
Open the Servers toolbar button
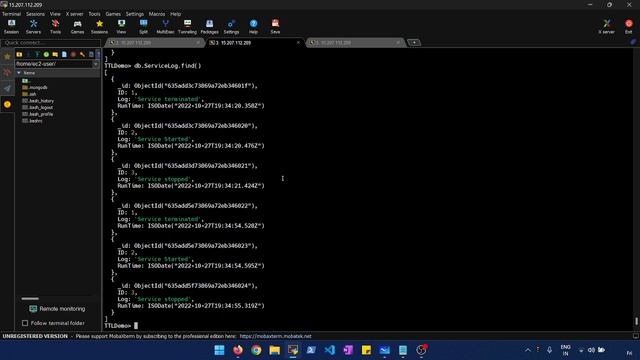click(33, 27)
